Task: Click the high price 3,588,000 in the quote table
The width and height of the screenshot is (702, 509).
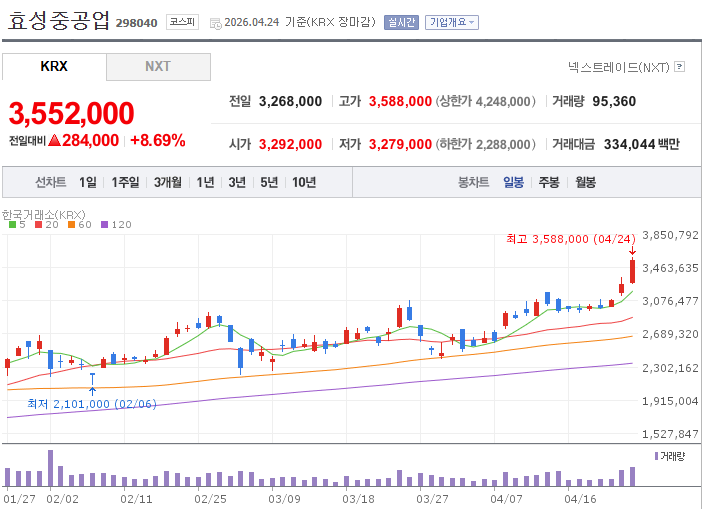Action: [x=400, y=101]
